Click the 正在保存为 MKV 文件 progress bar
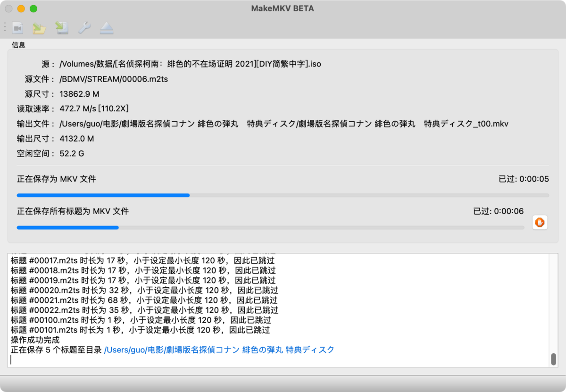The height and width of the screenshot is (392, 566). (283, 195)
